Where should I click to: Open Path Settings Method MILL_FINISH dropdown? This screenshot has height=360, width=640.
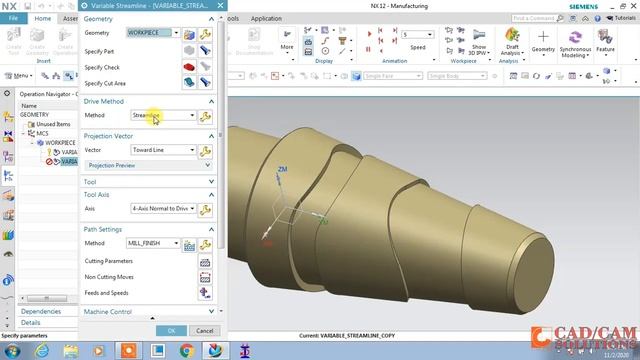point(176,243)
